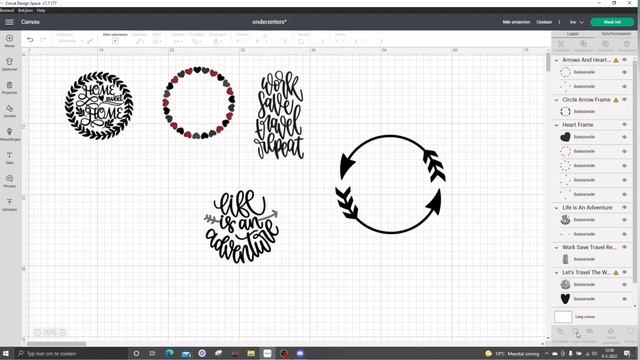Open the Images (Afbeeldingen) library
This screenshot has height=360, width=640.
tap(9, 133)
